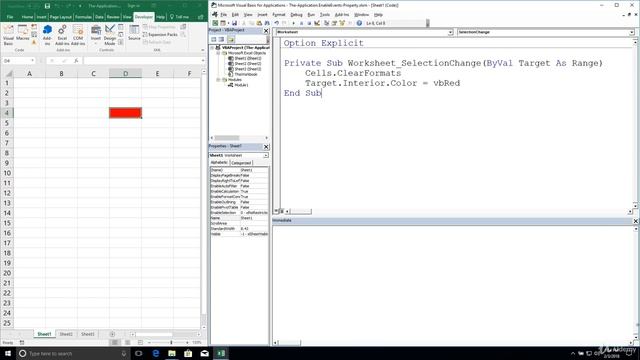Close the Project Explorer panel
This screenshot has height=360, width=640.
[266, 31]
